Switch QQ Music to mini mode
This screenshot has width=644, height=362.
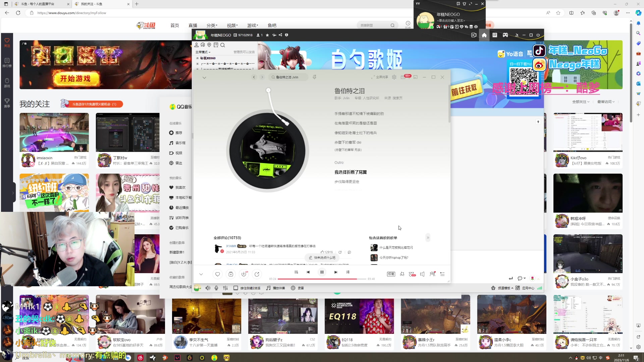(416, 77)
